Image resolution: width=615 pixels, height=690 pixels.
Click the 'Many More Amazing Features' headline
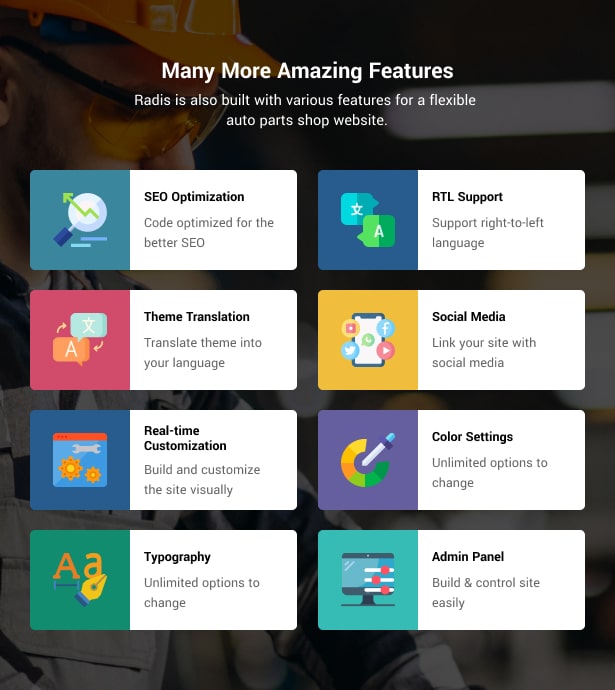(308, 71)
